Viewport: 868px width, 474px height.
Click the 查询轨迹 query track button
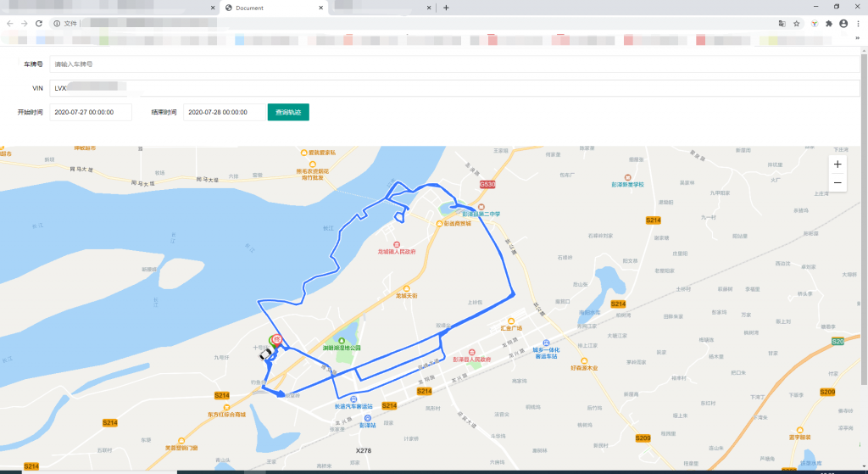tap(288, 112)
